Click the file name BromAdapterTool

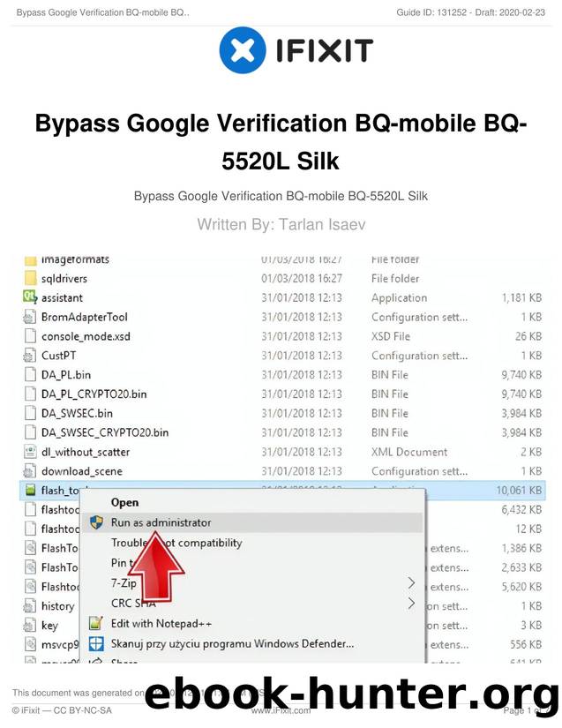pos(84,317)
